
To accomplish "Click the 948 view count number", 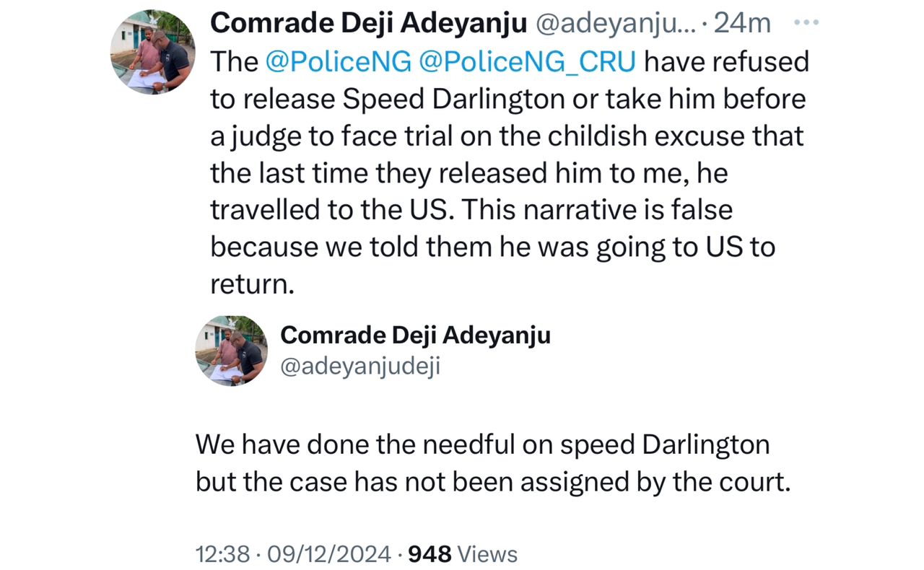I will pos(430,554).
